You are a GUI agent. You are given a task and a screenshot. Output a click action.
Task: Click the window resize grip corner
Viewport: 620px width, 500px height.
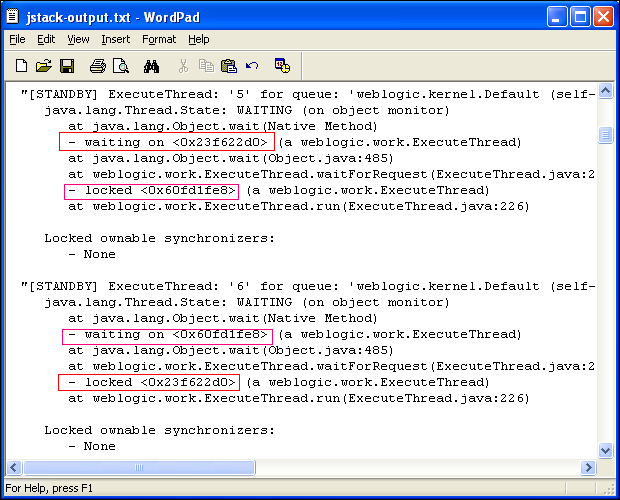point(609,489)
